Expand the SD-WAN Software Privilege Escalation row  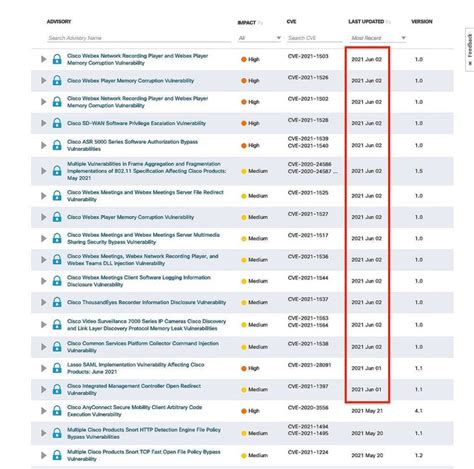pos(43,123)
